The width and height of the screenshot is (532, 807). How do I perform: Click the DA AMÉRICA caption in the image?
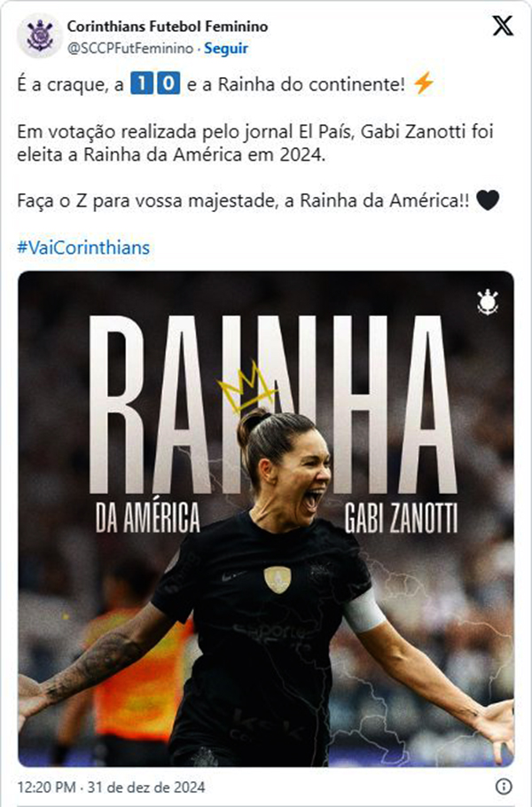(148, 517)
